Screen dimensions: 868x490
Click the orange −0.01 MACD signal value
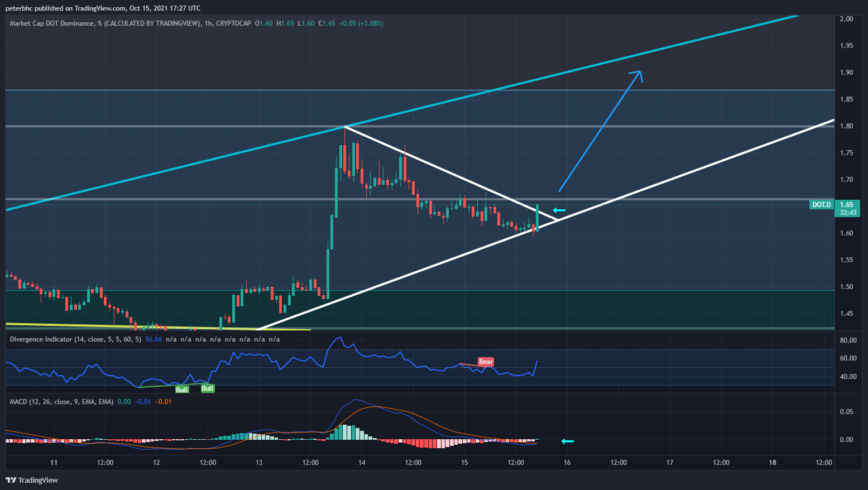pyautogui.click(x=164, y=402)
